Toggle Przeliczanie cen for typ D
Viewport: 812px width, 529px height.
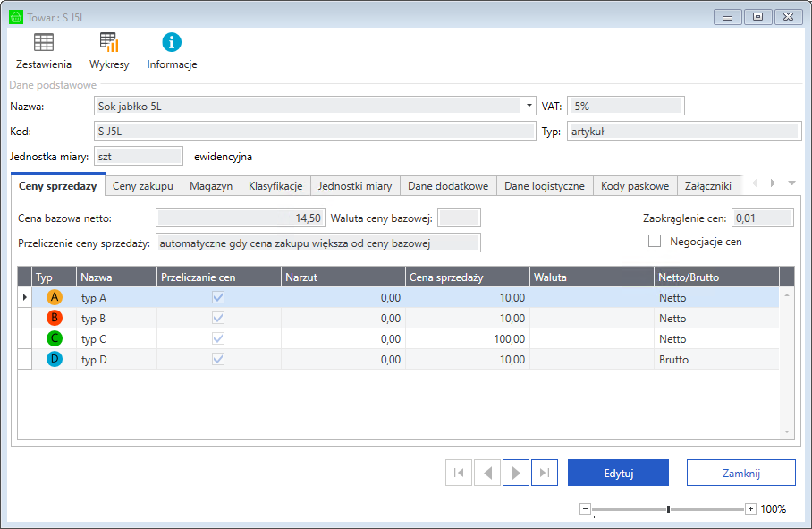click(x=218, y=359)
